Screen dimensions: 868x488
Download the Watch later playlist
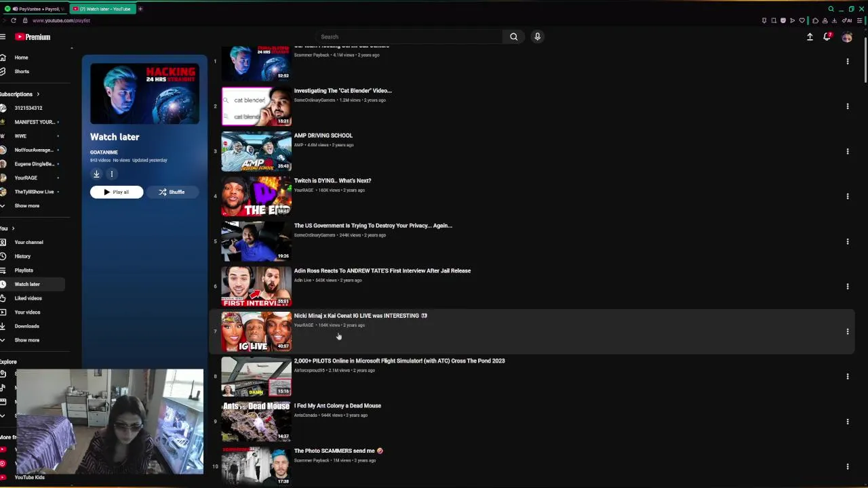[x=96, y=174]
